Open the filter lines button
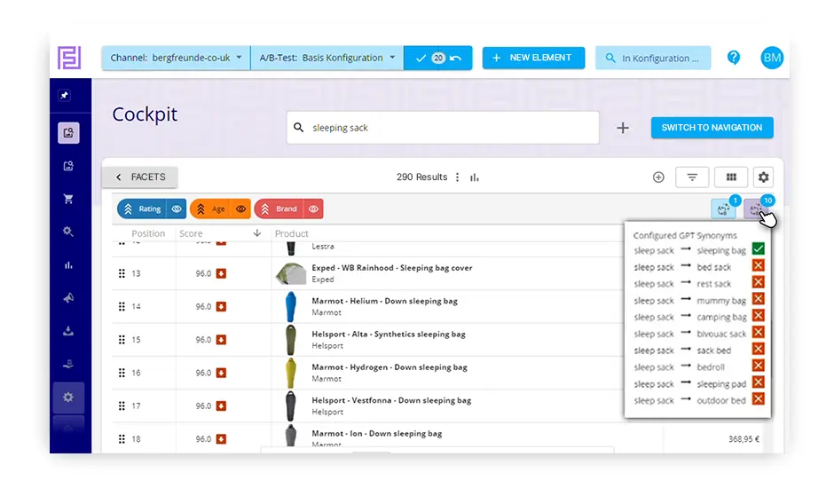Viewport: 834px width, 504px height. coord(692,177)
